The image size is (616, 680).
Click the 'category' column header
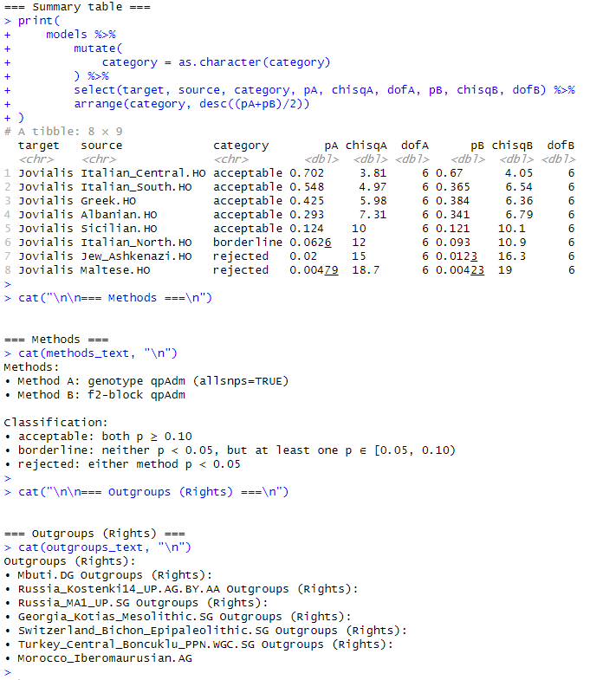[x=241, y=146]
